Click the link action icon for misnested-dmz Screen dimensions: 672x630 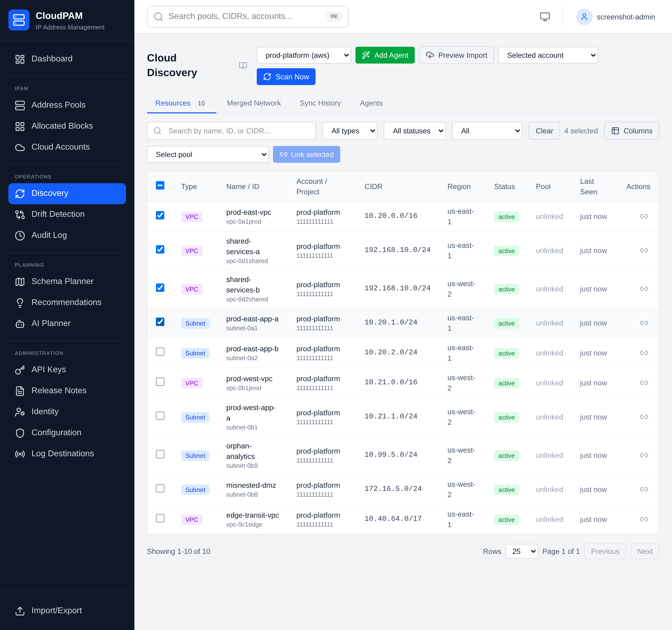[x=644, y=489]
